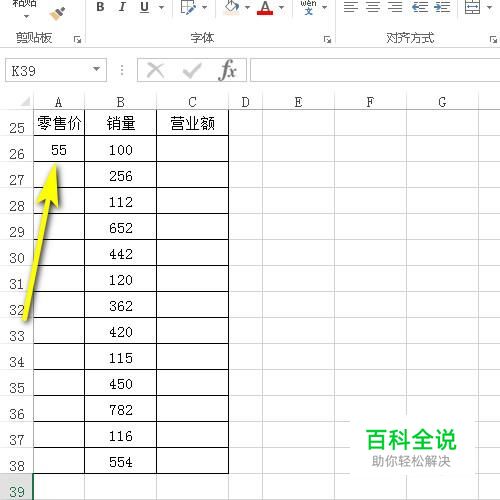
Task: Toggle Bold formatting
Action: click(x=100, y=7)
